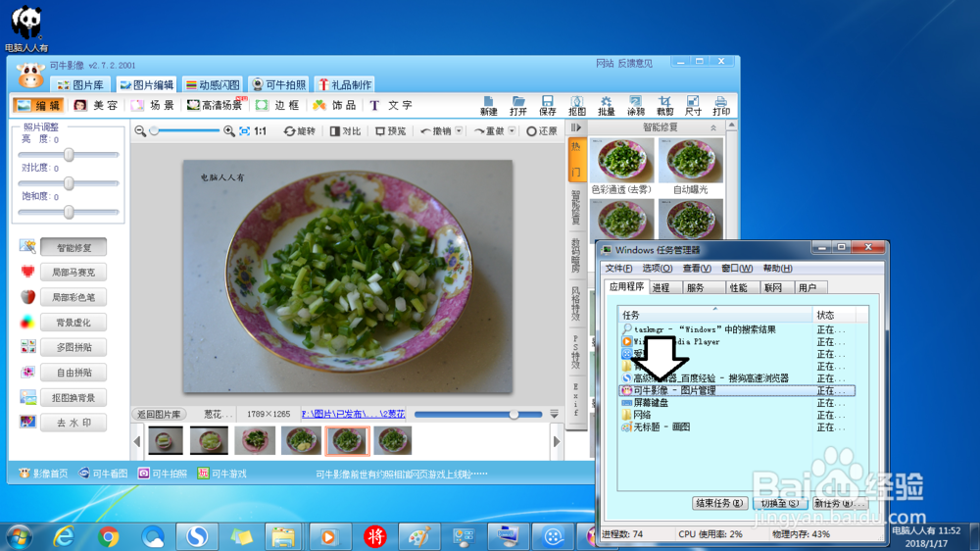Open the 批量 batch tool
This screenshot has height=551, width=980.
[607, 106]
